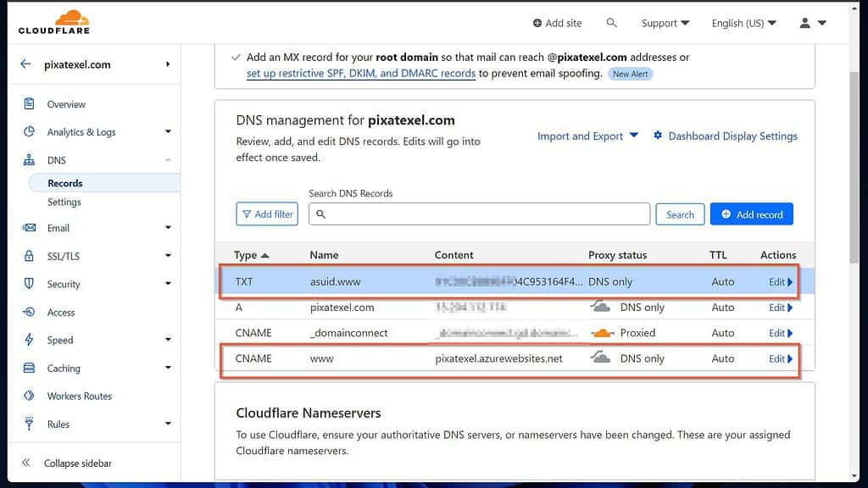Collapse the DNS section arrow

168,160
